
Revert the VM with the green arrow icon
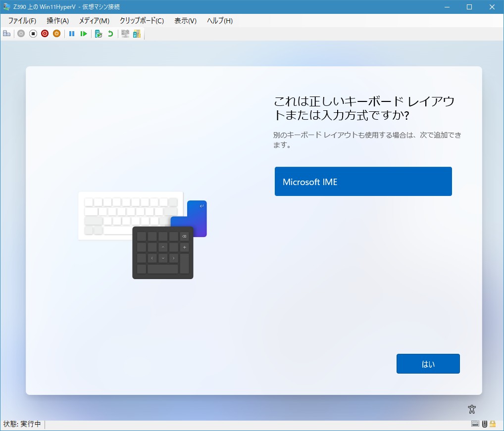point(110,33)
